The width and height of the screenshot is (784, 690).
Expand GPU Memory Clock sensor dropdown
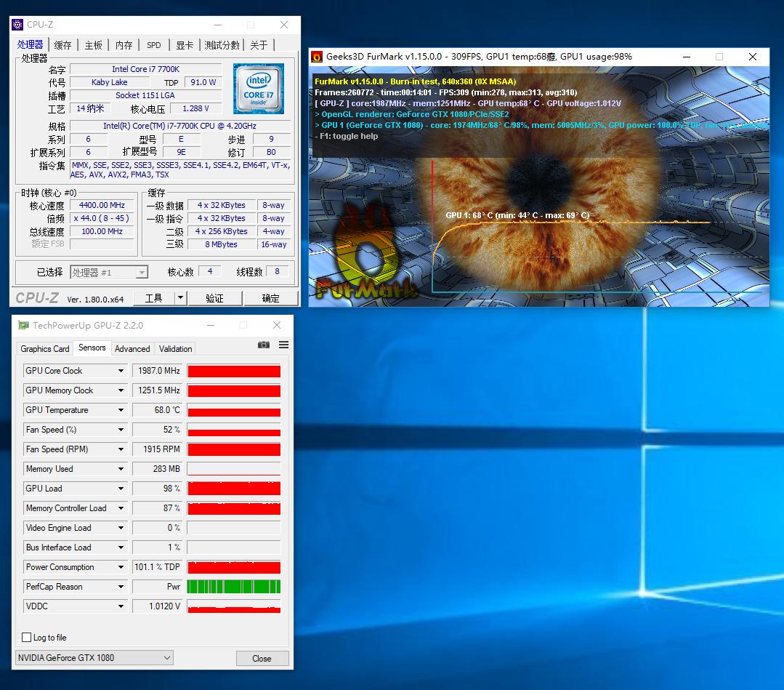[x=121, y=390]
